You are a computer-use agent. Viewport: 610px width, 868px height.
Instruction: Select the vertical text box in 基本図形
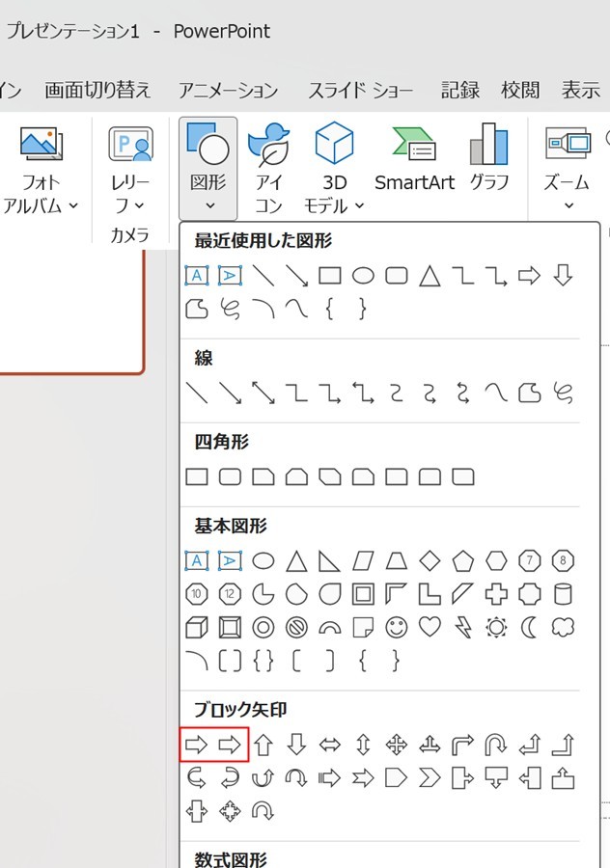tap(230, 561)
